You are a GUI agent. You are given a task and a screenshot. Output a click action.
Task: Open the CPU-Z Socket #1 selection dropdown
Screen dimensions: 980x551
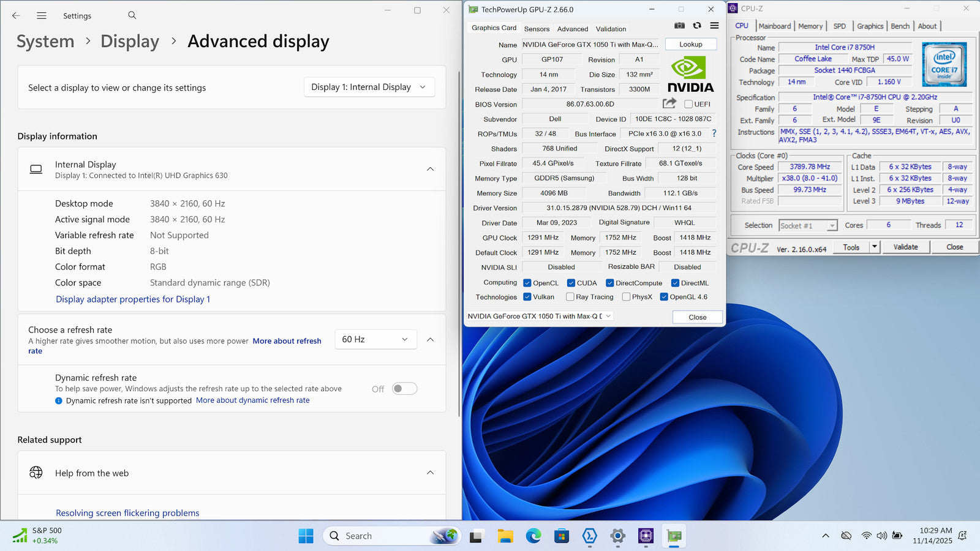click(x=807, y=226)
